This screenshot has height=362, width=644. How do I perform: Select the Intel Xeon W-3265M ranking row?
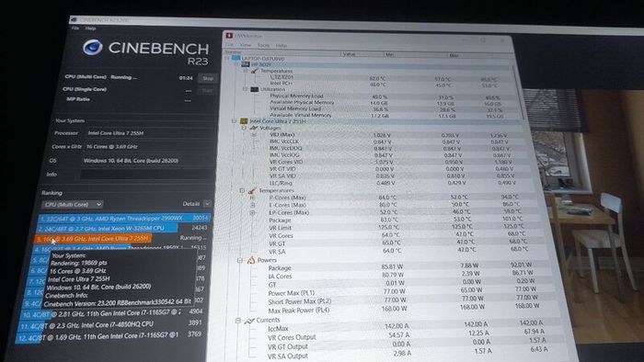tap(122, 228)
